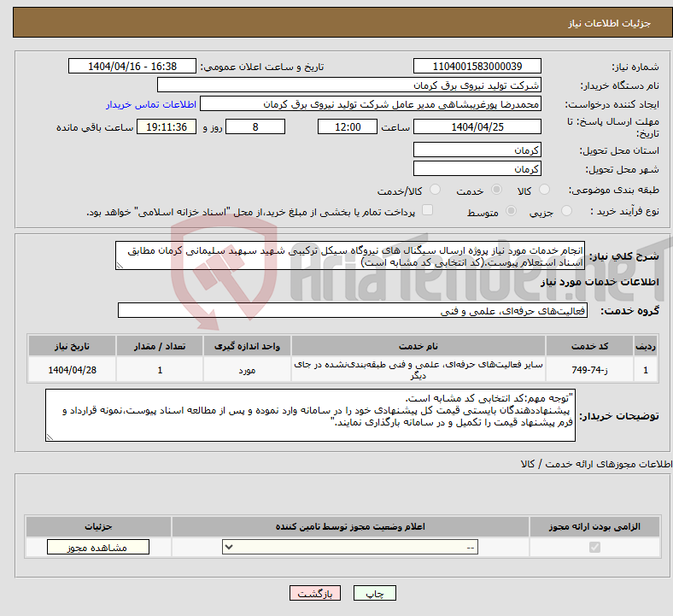
Task: Toggle the mandatory license checkbox
Action: coord(594,548)
